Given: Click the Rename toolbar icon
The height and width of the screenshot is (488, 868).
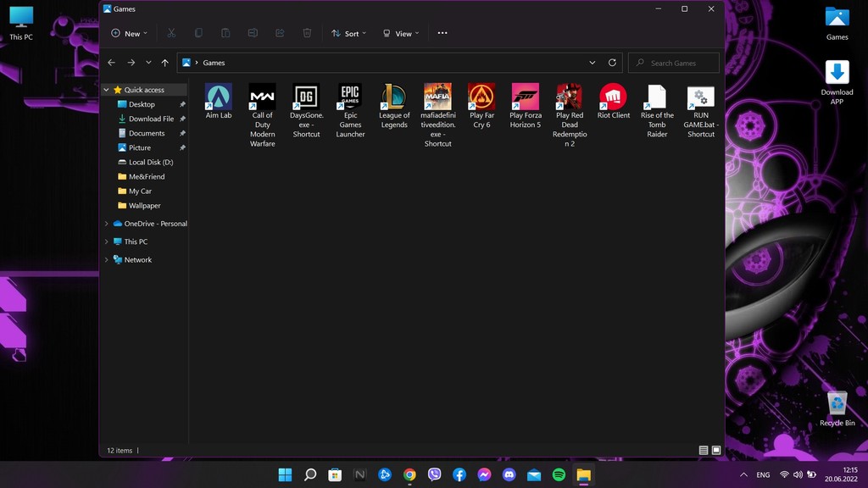Looking at the screenshot, I should coord(253,33).
